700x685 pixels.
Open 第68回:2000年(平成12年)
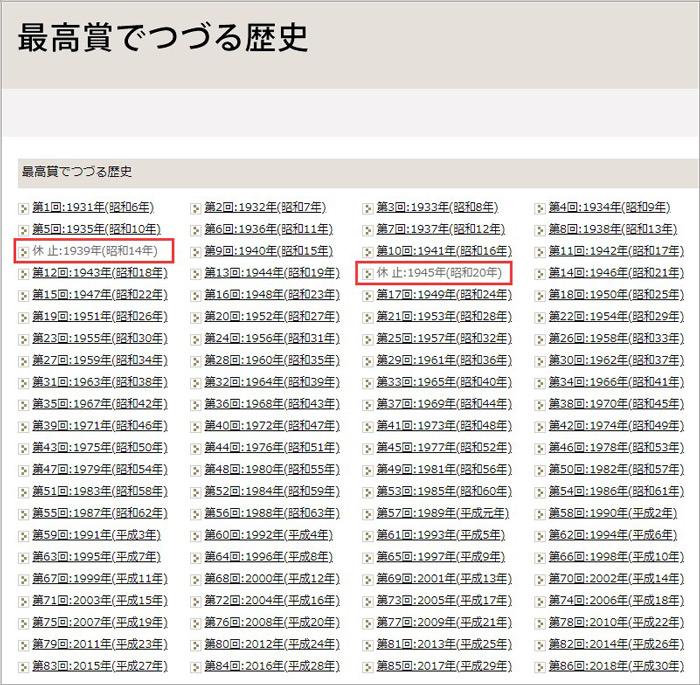coord(272,579)
